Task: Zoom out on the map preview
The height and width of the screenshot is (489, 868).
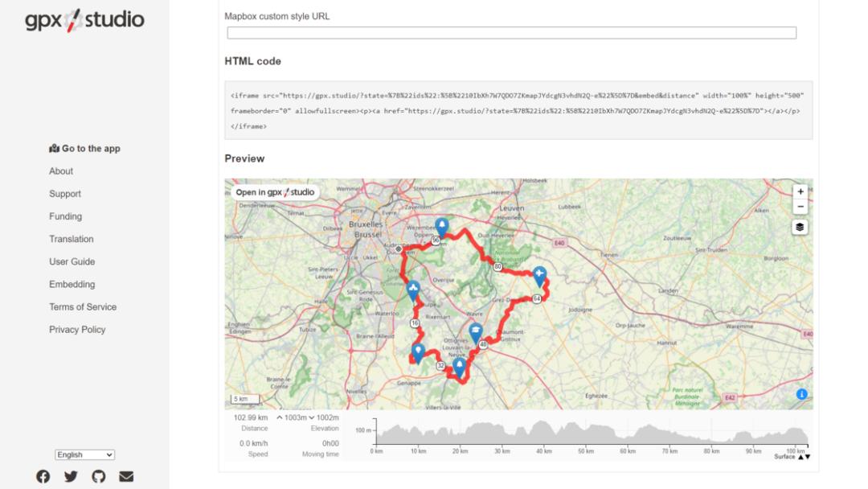Action: coord(800,207)
